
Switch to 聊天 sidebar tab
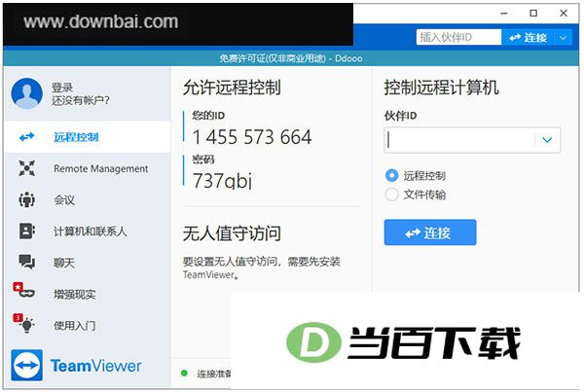(88, 262)
